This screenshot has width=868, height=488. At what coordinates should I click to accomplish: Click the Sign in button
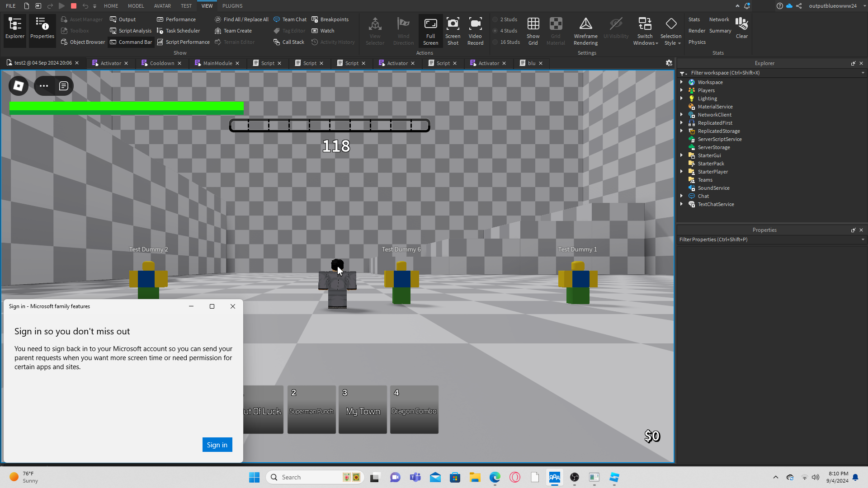point(217,445)
